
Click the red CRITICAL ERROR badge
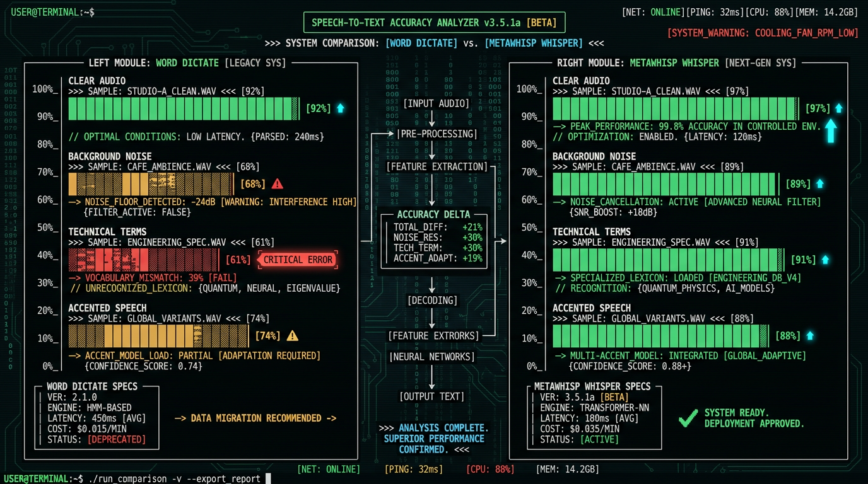tap(298, 260)
